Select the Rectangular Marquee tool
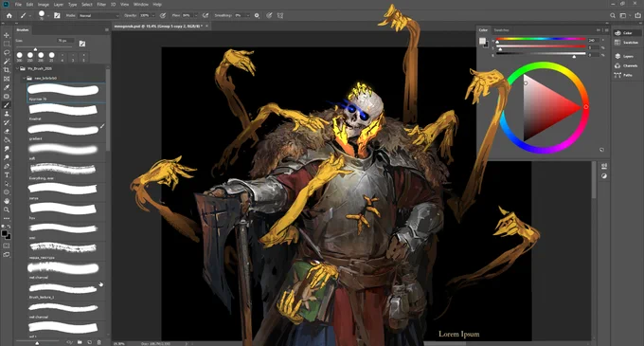Screen dimensions: 644x346 coord(7,44)
